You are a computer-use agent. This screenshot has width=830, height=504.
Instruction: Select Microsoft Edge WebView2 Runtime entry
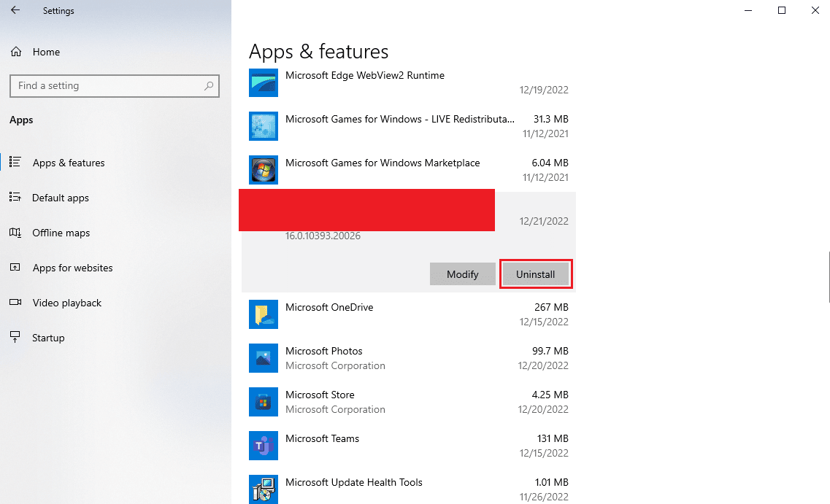409,82
